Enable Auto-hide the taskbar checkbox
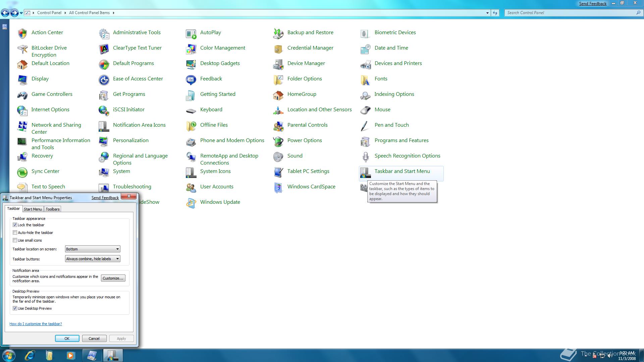Screen dimensions: 644x362 (15, 233)
